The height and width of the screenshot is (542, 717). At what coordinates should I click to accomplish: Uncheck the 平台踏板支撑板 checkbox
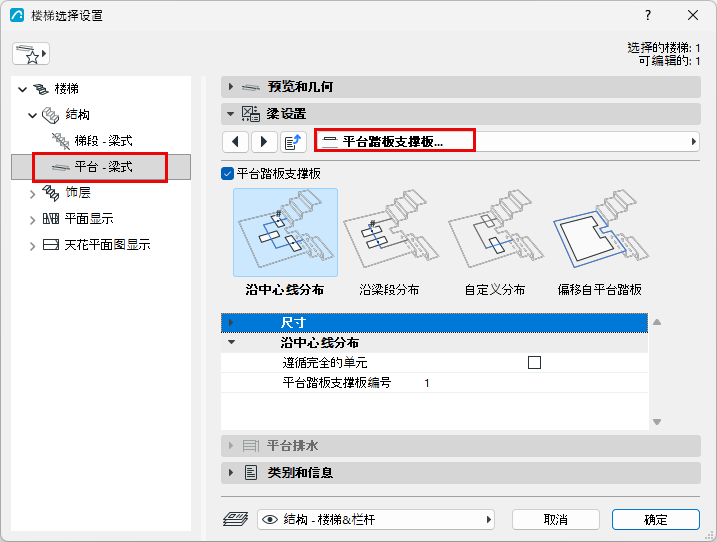point(227,174)
